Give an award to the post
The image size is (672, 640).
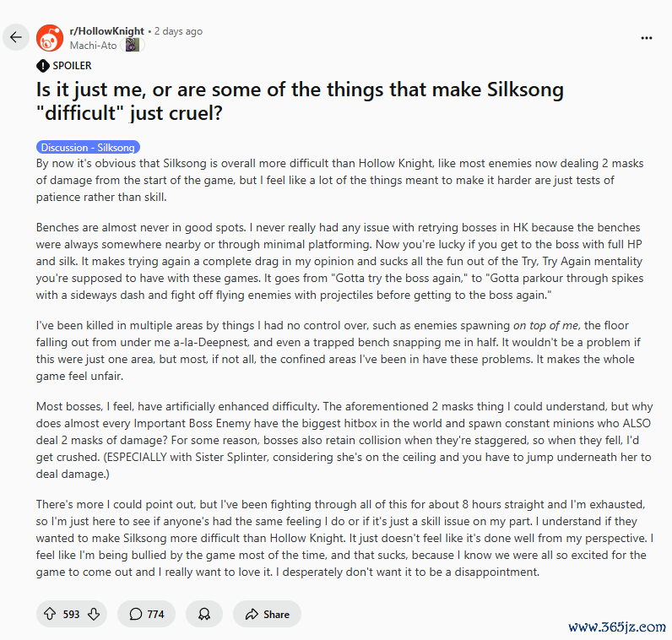click(x=204, y=614)
